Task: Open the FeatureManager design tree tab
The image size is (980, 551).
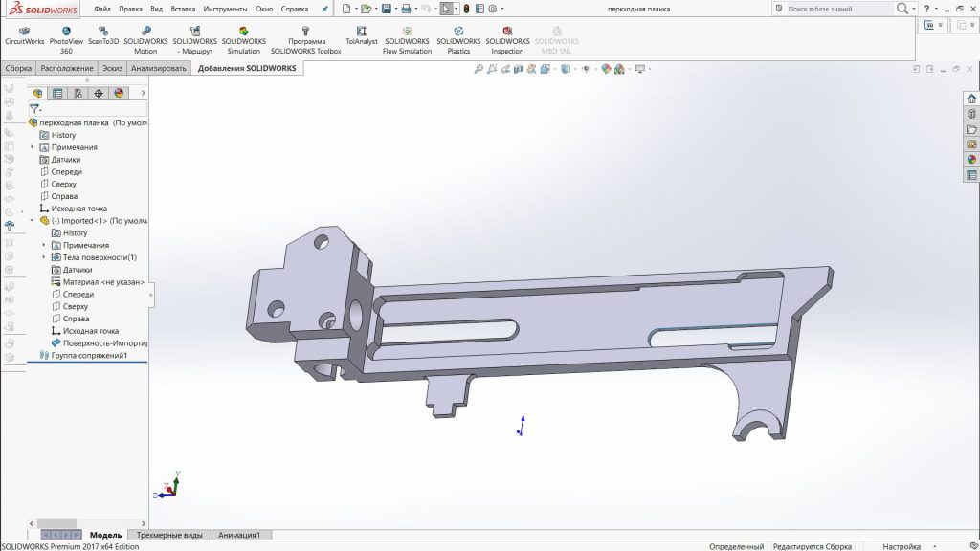Action: click(x=37, y=93)
